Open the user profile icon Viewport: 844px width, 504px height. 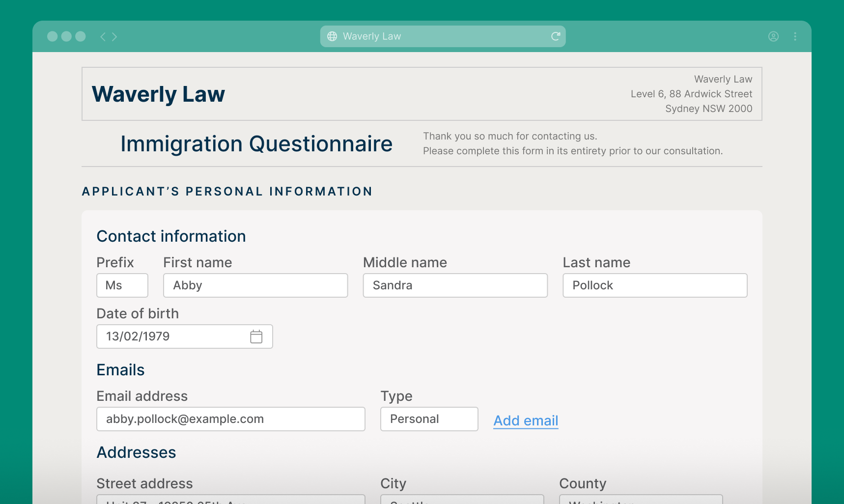[x=773, y=36]
